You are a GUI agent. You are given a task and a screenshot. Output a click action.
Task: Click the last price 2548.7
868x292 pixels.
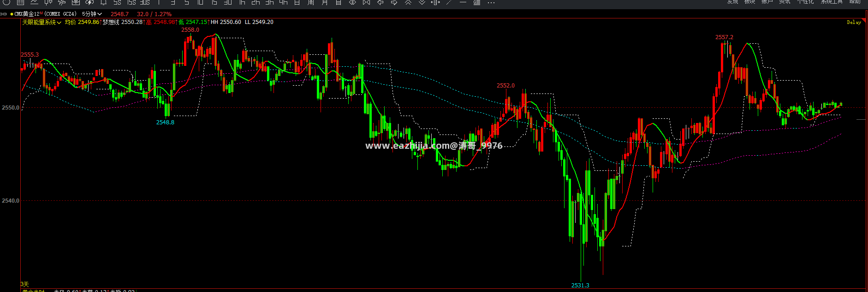pyautogui.click(x=120, y=14)
